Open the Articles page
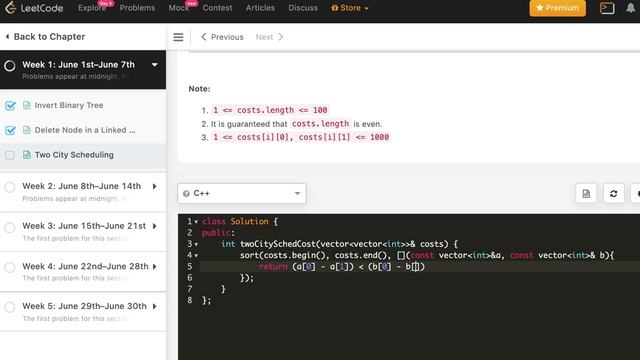The width and height of the screenshot is (640, 360). coord(260,8)
